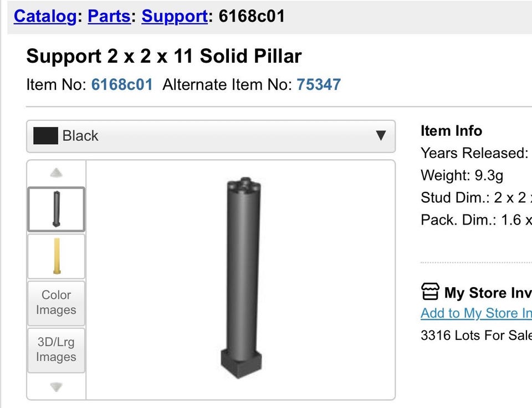Click the My Store shop icon
This screenshot has width=532, height=408.
pyautogui.click(x=430, y=292)
